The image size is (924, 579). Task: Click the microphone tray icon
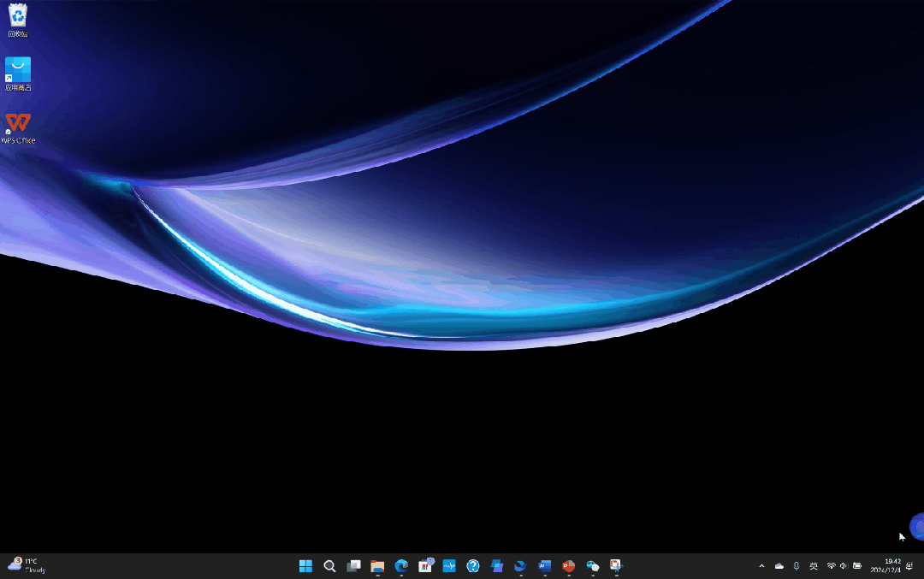(x=797, y=566)
